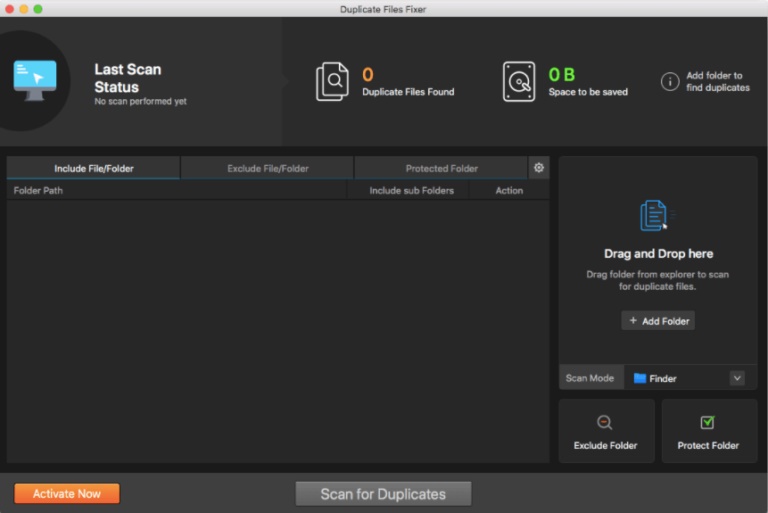Close the window with red button

(9, 9)
